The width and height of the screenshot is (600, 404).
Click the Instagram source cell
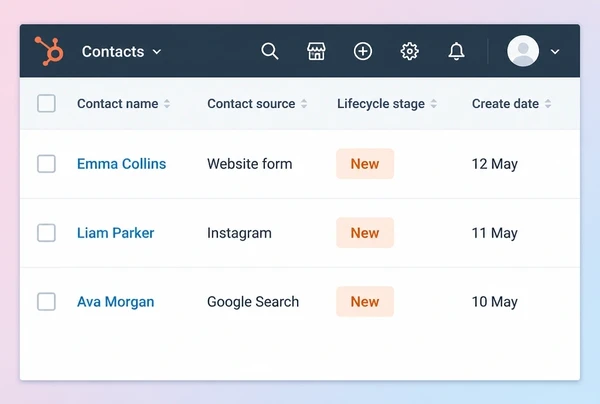click(x=239, y=233)
